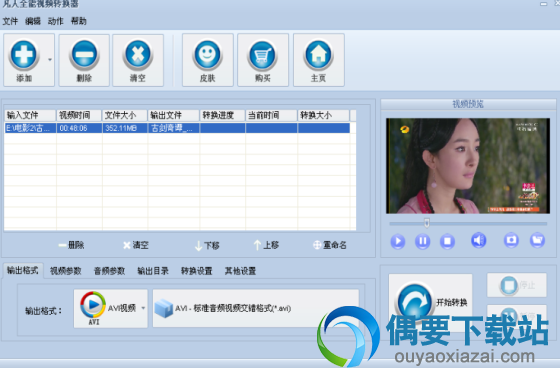Stop the video preview playback
This screenshot has height=368, width=560.
[447, 242]
